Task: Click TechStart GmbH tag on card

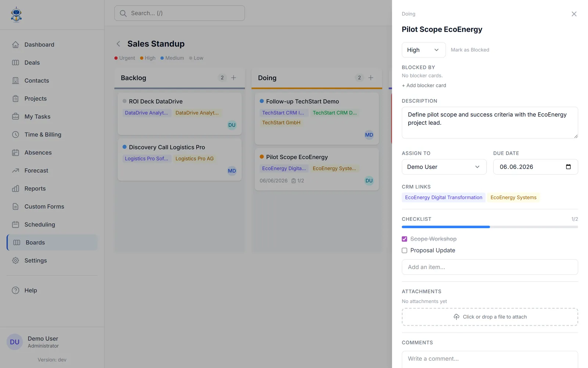Action: 281,123
